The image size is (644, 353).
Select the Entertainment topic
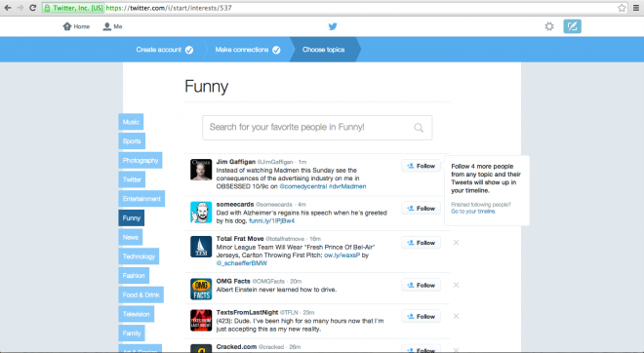(141, 199)
